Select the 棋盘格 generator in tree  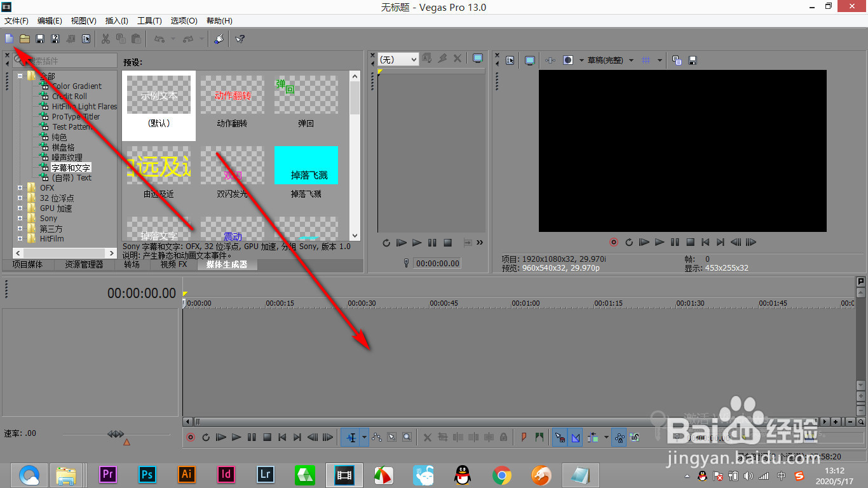[x=63, y=147]
